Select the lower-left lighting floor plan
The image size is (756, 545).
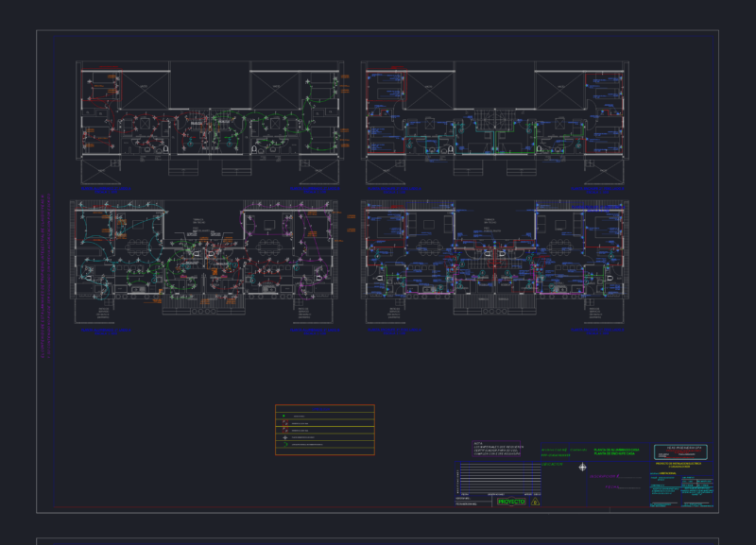pyautogui.click(x=204, y=263)
